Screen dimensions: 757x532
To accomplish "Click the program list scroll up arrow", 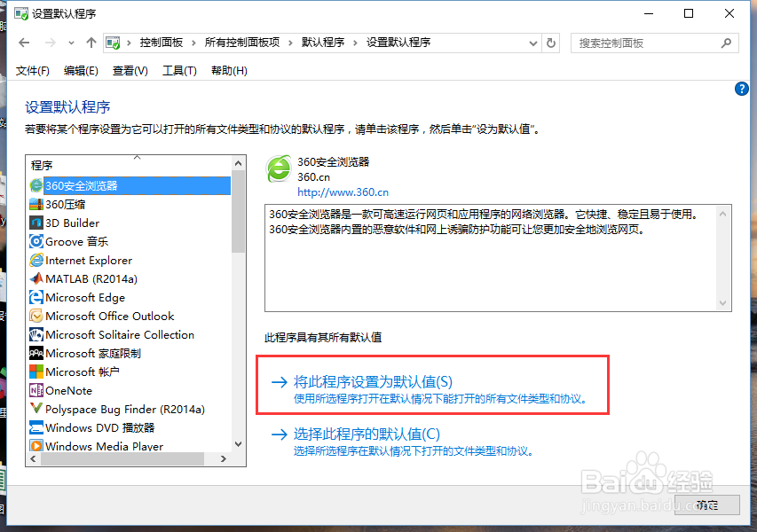I will click(x=238, y=163).
